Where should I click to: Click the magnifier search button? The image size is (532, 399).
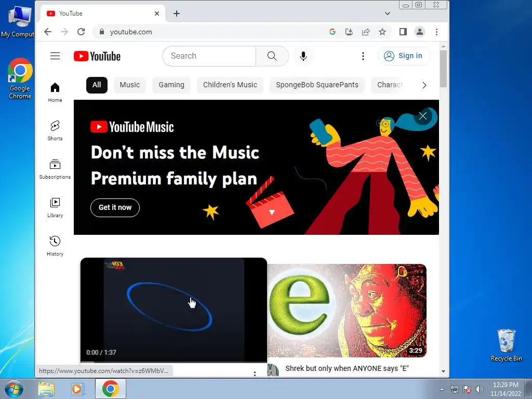(272, 56)
